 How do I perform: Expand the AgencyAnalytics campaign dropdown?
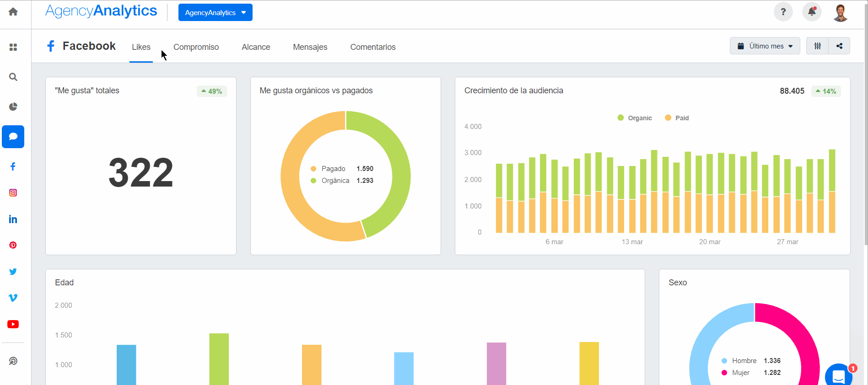[215, 12]
